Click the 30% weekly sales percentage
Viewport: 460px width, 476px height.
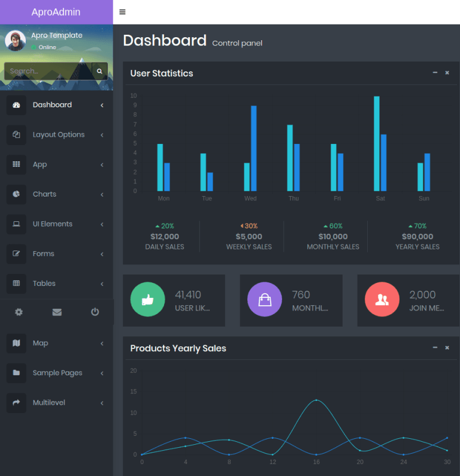pos(249,226)
